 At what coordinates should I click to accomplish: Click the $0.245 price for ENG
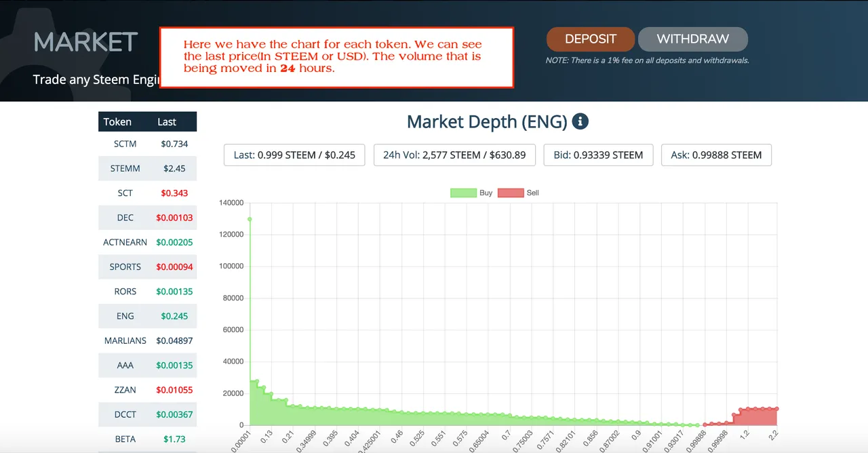pyautogui.click(x=174, y=316)
